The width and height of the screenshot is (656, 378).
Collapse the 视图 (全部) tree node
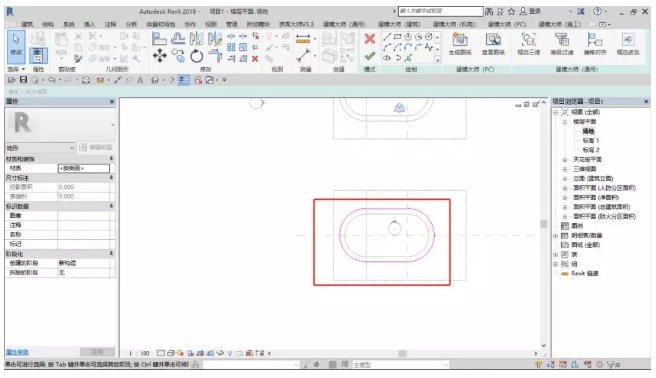[555, 112]
